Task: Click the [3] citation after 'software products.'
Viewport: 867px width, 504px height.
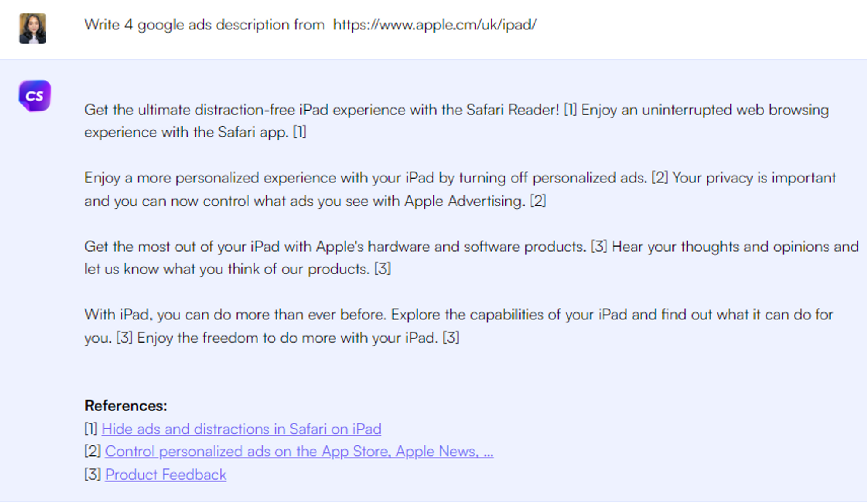Action: (x=599, y=247)
